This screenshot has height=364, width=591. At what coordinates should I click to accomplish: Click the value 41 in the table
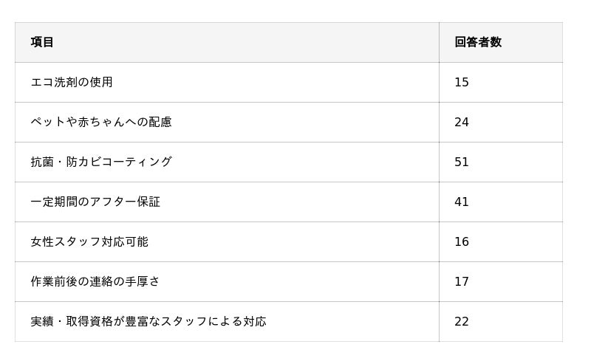pos(462,202)
